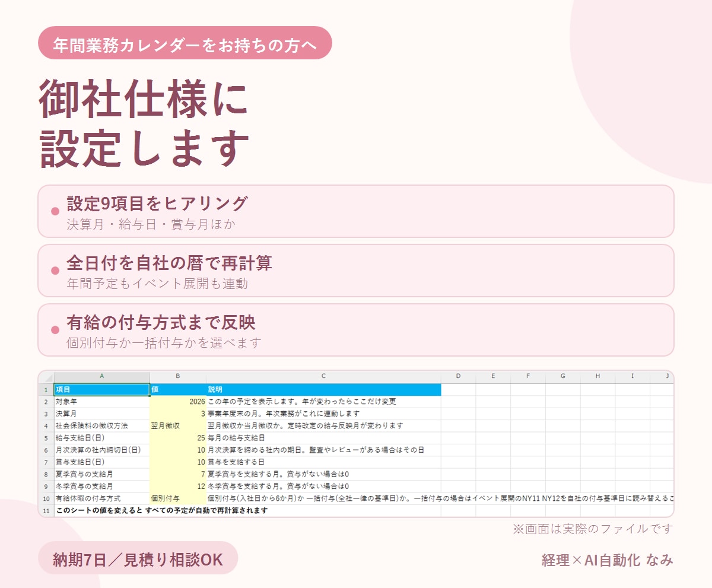Select column G header in spreadsheet
This screenshot has width=712, height=588.
coord(562,376)
